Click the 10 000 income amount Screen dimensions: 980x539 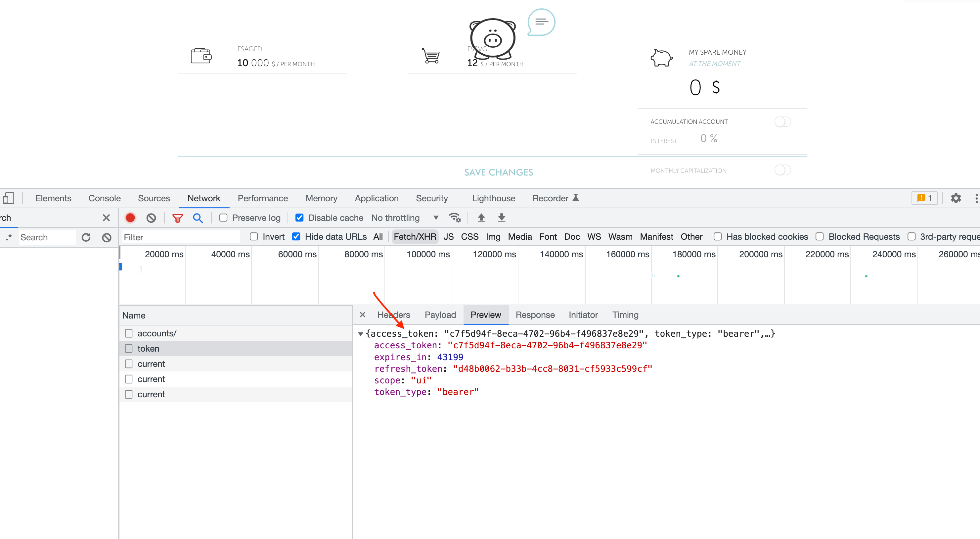253,63
